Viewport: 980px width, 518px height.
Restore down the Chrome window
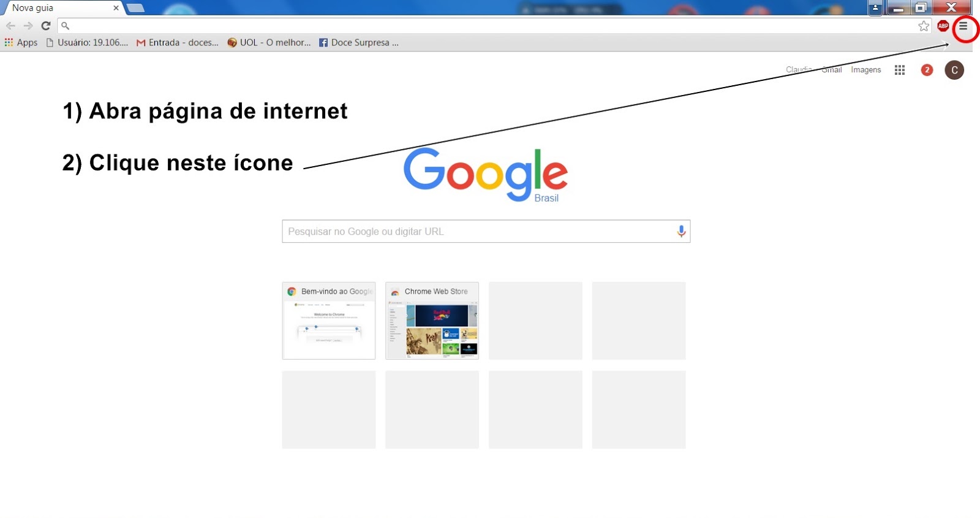tap(921, 8)
